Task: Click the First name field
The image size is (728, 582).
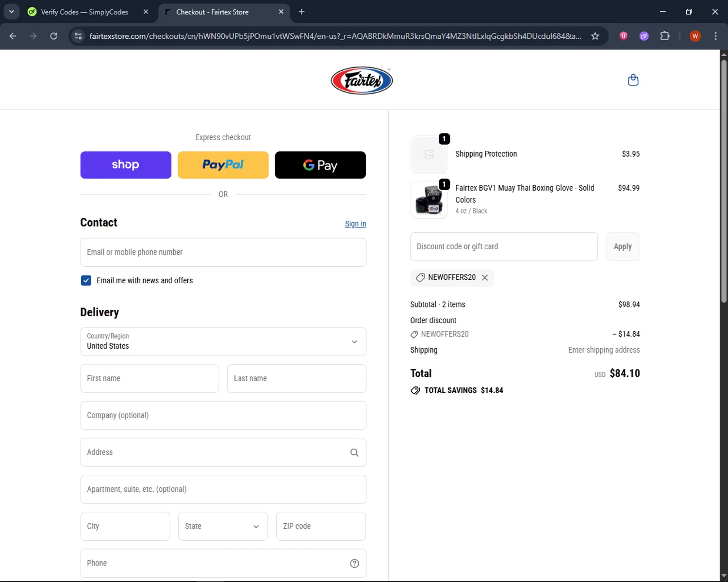Action: click(x=149, y=378)
